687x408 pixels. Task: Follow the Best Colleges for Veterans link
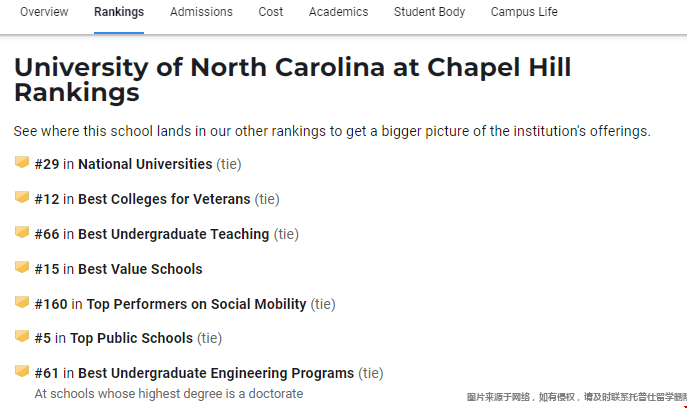[x=164, y=199]
